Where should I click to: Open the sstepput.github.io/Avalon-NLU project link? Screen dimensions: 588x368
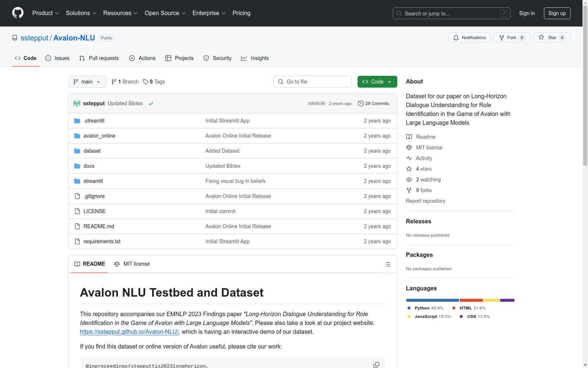pos(129,332)
